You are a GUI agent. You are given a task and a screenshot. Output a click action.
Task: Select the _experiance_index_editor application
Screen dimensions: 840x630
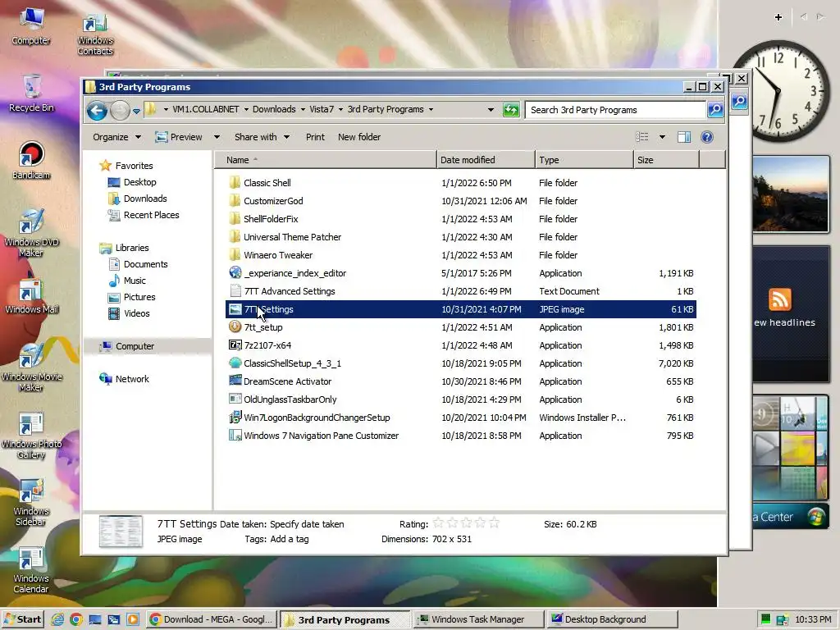click(x=461, y=273)
